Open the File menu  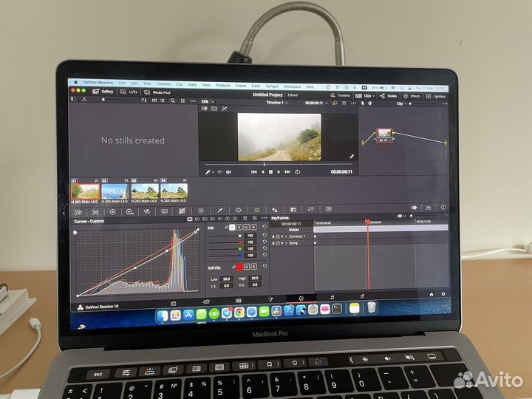122,83
